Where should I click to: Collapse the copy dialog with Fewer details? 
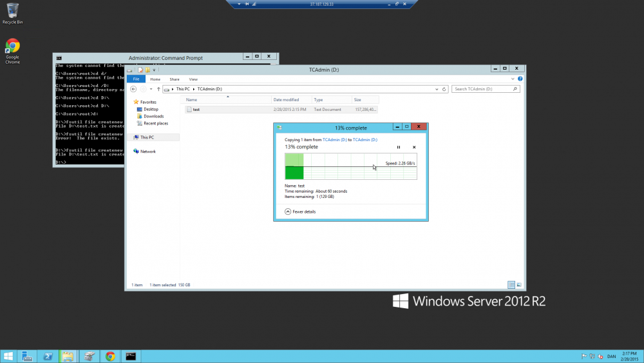point(300,211)
